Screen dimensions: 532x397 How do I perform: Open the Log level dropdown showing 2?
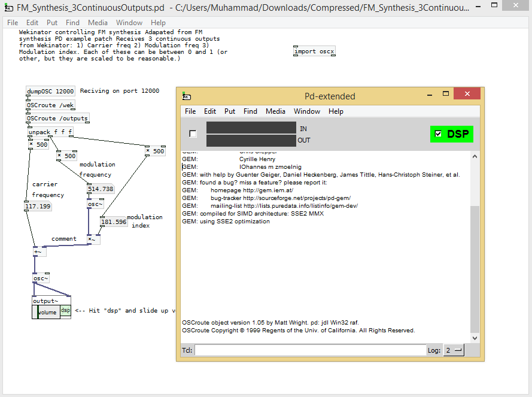(453, 350)
